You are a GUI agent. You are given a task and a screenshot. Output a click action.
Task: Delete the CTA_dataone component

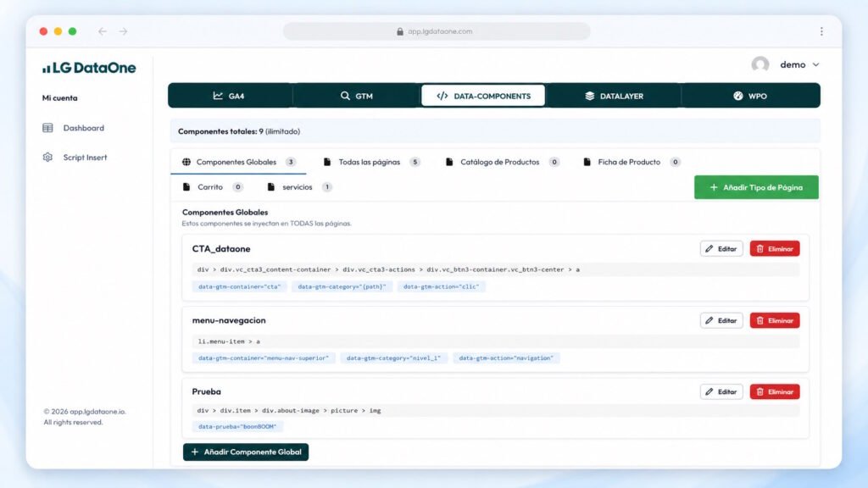775,249
